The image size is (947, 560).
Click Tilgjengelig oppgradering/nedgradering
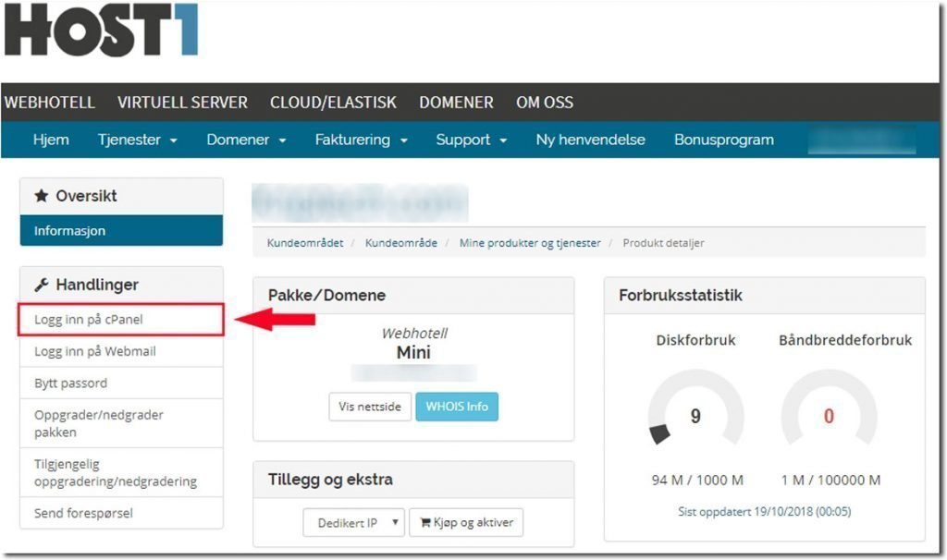pos(121,472)
